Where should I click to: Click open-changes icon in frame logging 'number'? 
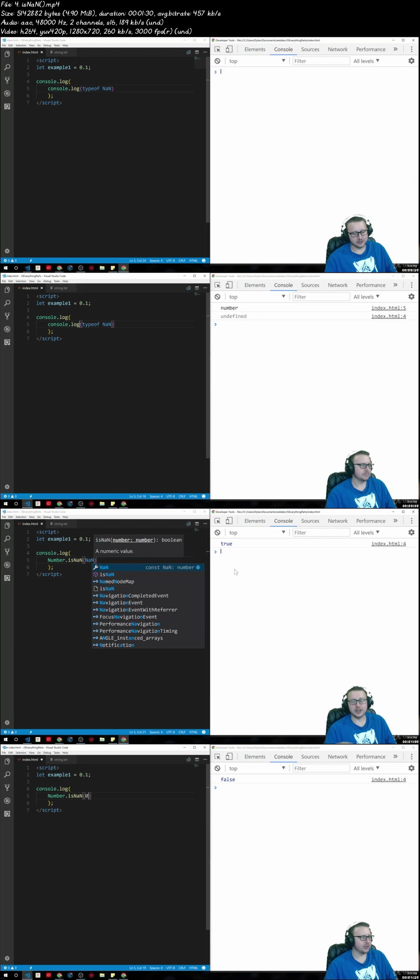(189, 288)
